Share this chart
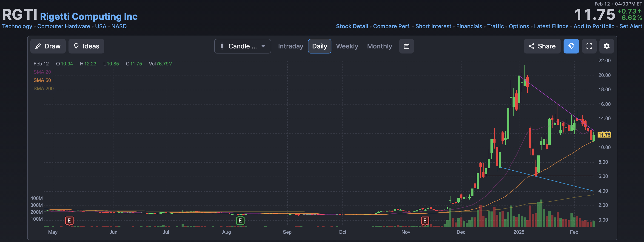Image resolution: width=644 pixels, height=242 pixels. [542, 46]
